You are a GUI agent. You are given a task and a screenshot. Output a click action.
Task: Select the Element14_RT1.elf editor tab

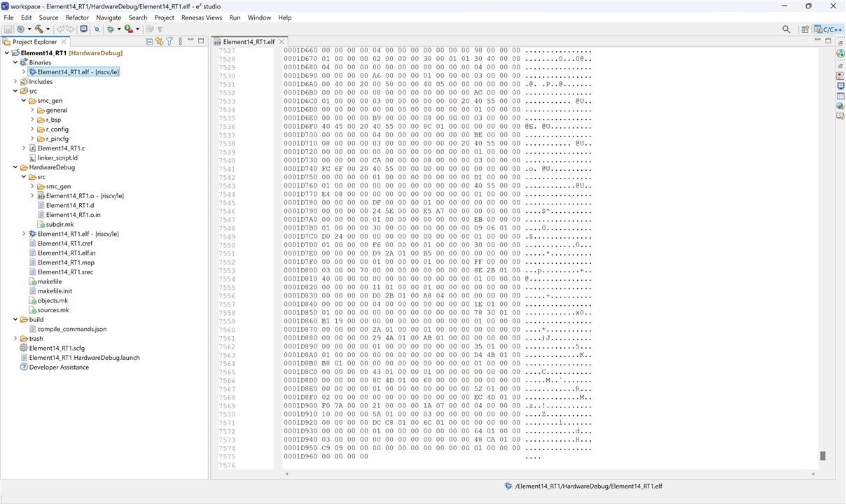point(249,41)
